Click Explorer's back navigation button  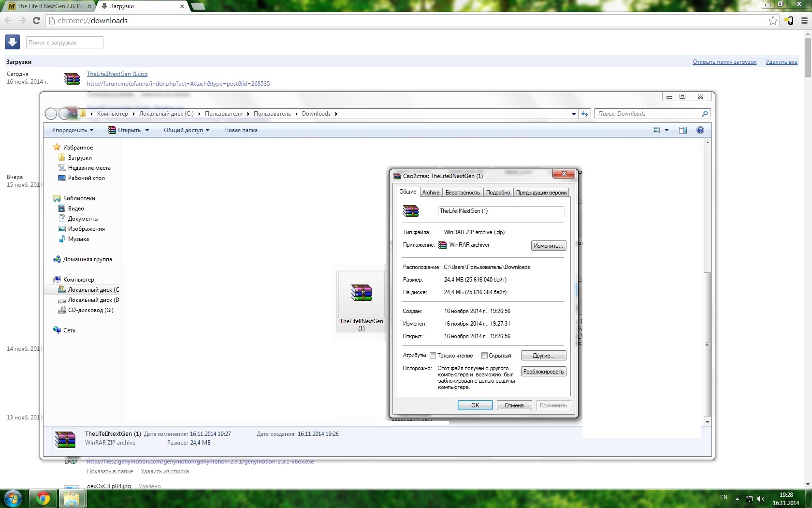coord(51,114)
